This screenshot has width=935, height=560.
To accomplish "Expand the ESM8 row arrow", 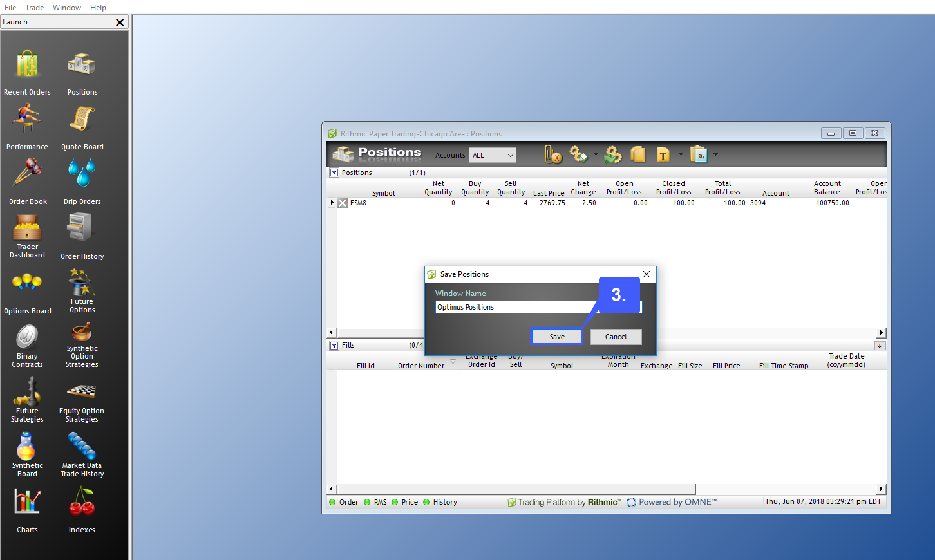I will click(332, 203).
